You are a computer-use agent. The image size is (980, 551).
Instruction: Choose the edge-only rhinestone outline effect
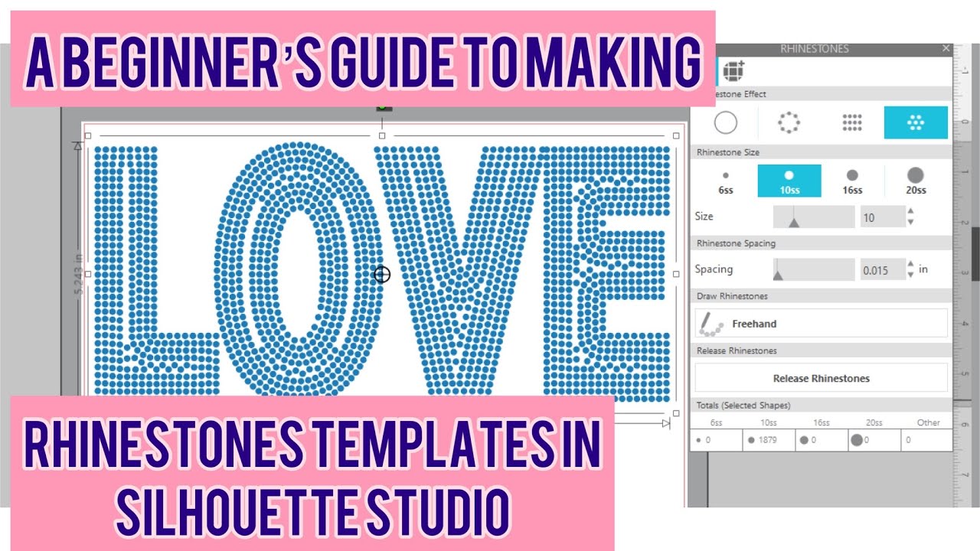[789, 122]
